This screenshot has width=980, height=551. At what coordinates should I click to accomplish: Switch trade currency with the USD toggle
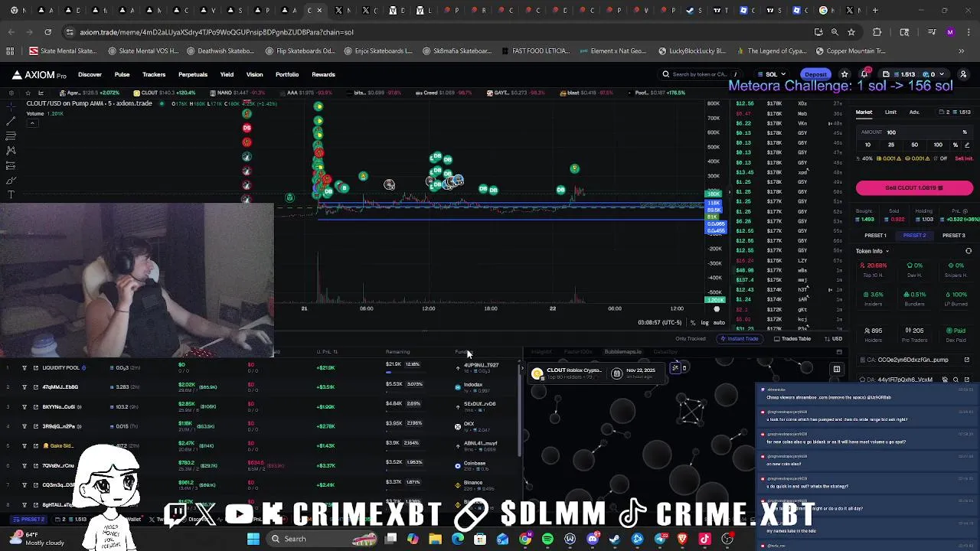[833, 339]
